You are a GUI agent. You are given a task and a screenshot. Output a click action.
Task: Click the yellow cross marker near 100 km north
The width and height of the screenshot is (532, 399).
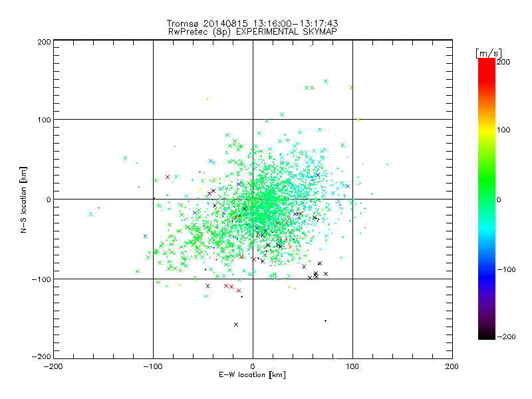pyautogui.click(x=358, y=120)
